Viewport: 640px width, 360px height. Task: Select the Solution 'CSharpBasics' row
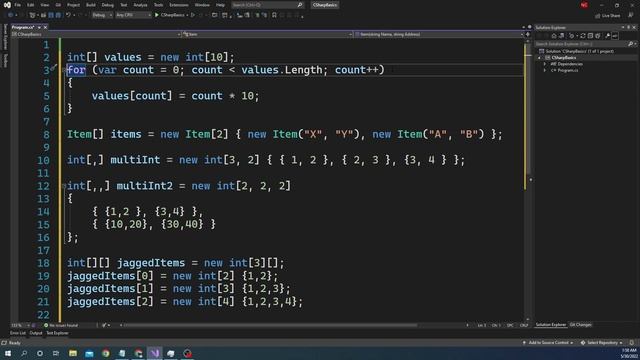click(579, 51)
